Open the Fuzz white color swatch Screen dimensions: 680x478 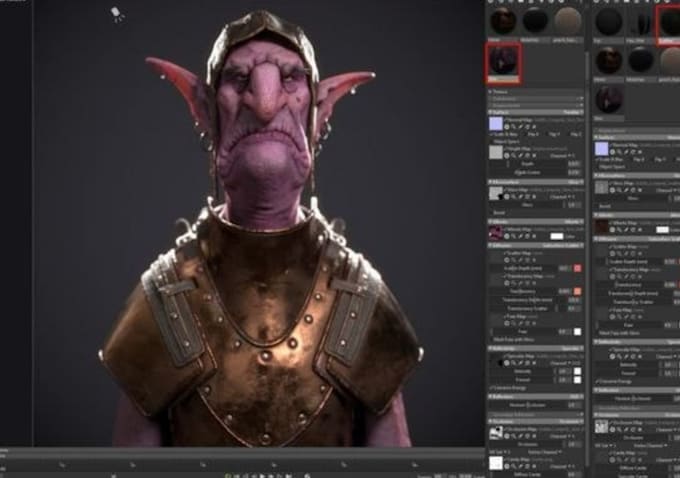click(x=577, y=332)
